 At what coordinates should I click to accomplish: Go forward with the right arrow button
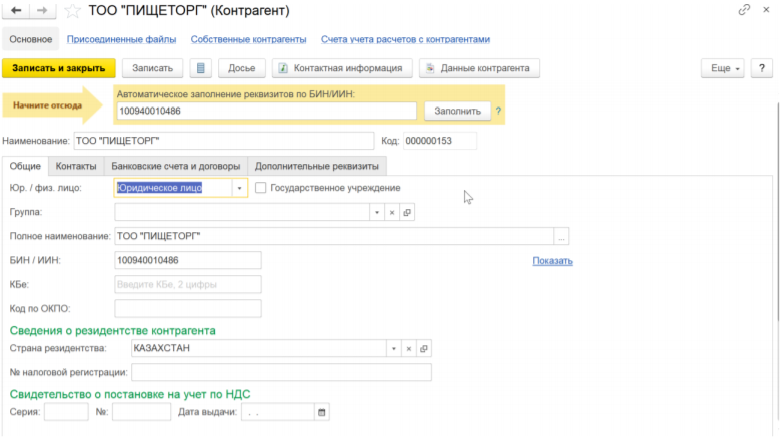[x=42, y=10]
